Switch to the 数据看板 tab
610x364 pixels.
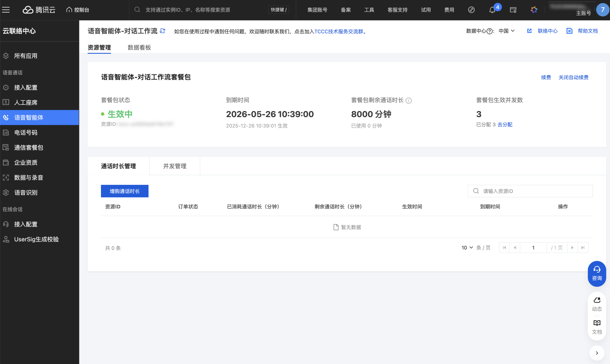point(139,48)
